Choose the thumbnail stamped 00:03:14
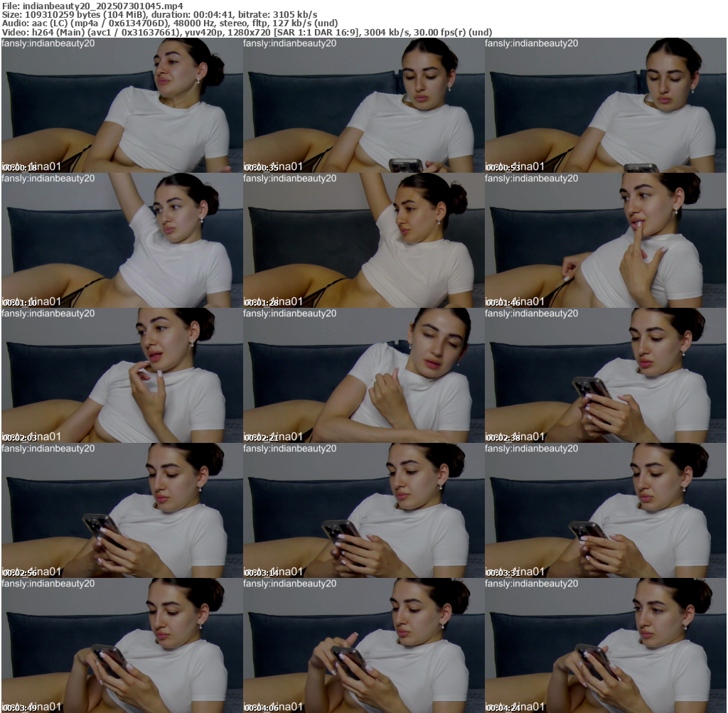 pyautogui.click(x=363, y=510)
